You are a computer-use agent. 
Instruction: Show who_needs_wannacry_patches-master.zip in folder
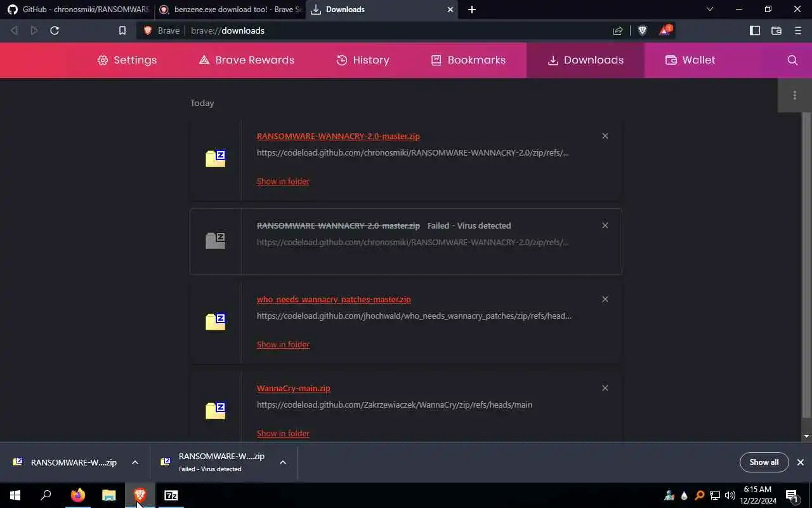(x=283, y=344)
